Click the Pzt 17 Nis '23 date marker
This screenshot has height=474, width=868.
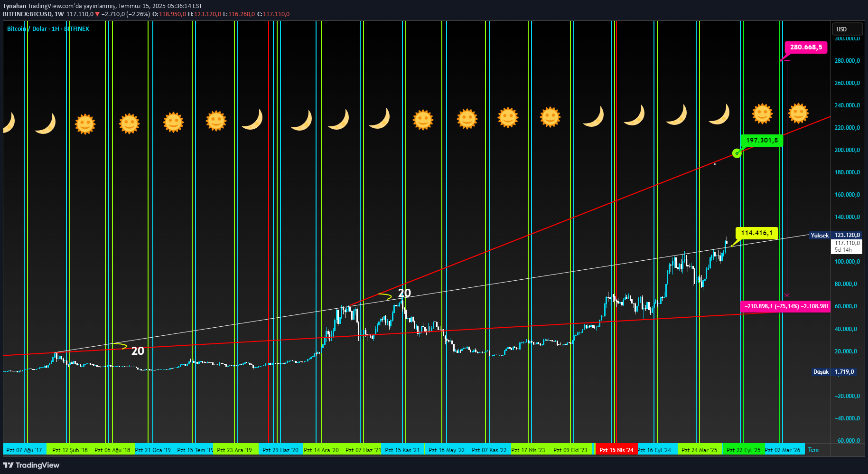click(528, 450)
